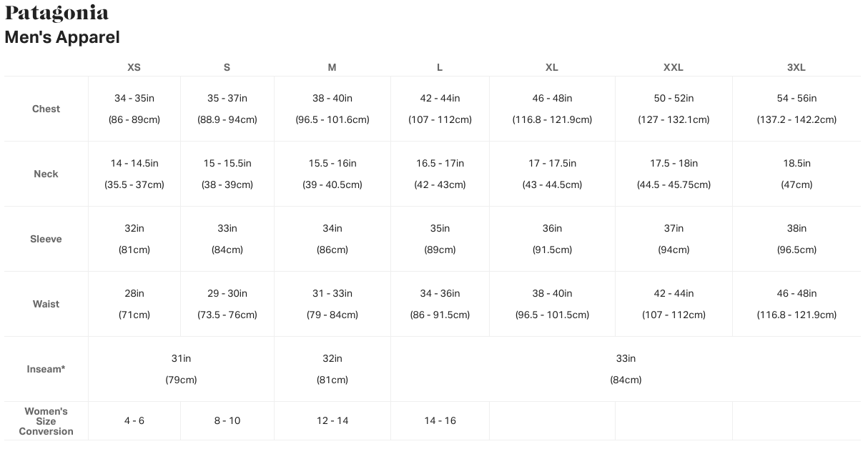Click the 36in sleeve measurement for XL
Image resolution: width=868 pixels, height=449 pixels.
point(552,228)
